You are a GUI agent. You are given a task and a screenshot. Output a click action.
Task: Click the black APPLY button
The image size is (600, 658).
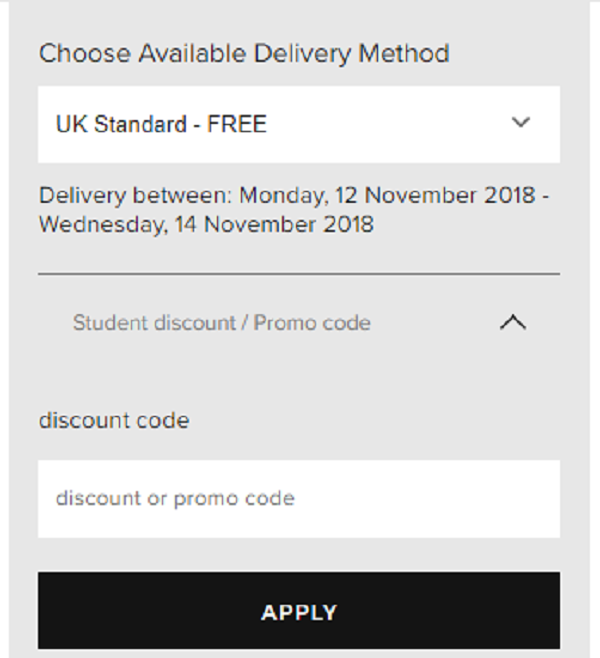(x=299, y=611)
